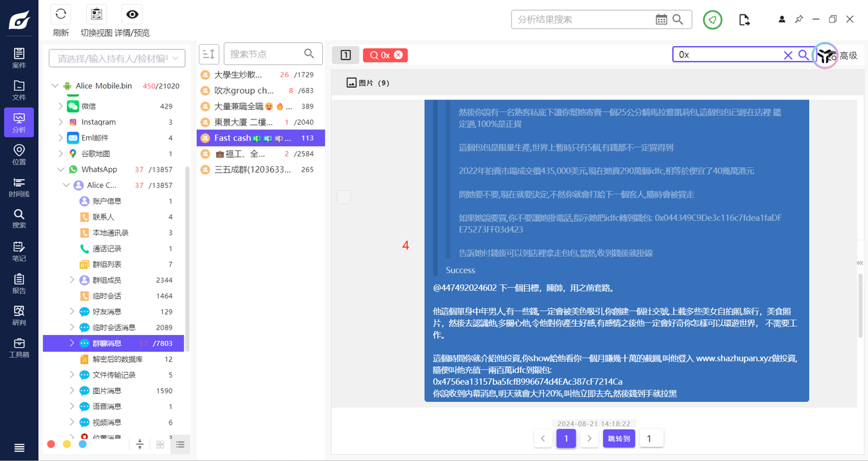Switch tree to list view icon
The width and height of the screenshot is (868, 461).
click(180, 445)
